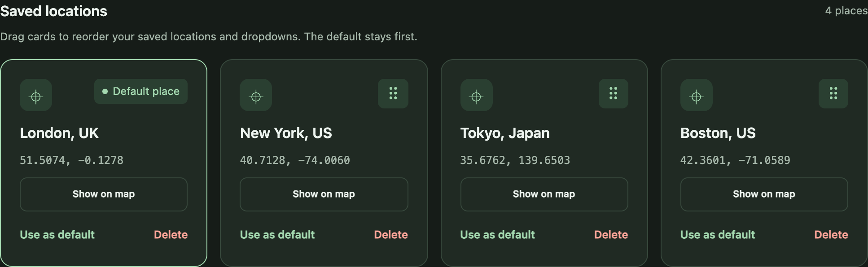
Task: Grab the drag handle on New York card
Action: pyautogui.click(x=393, y=94)
